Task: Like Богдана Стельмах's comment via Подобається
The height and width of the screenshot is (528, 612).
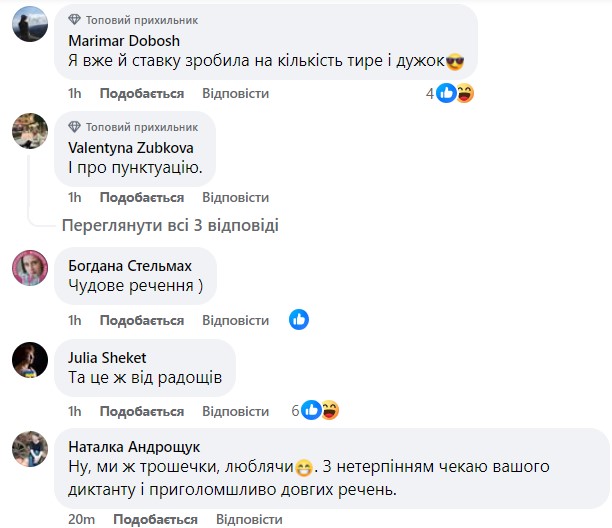Action: click(x=141, y=320)
